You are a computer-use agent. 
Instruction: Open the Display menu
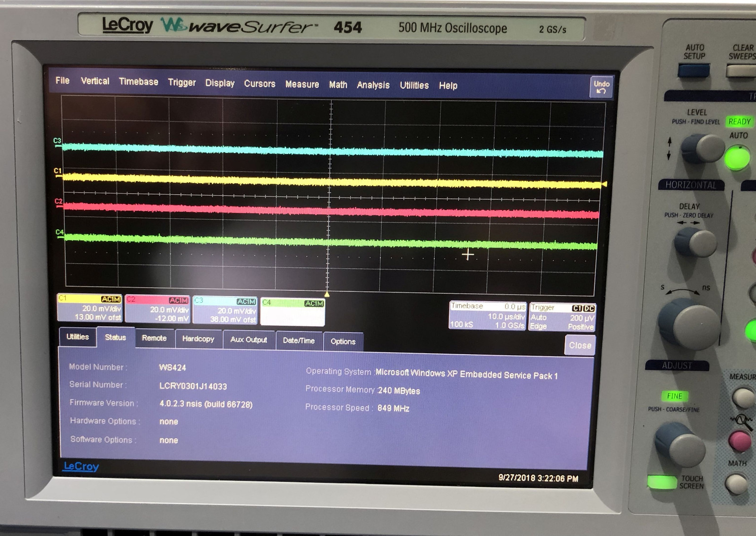(220, 84)
